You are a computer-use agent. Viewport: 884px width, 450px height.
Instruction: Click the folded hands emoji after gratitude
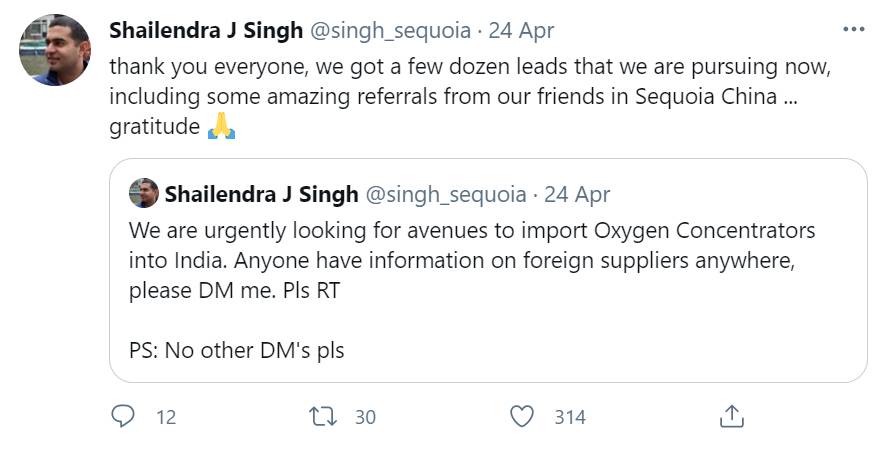pyautogui.click(x=221, y=128)
